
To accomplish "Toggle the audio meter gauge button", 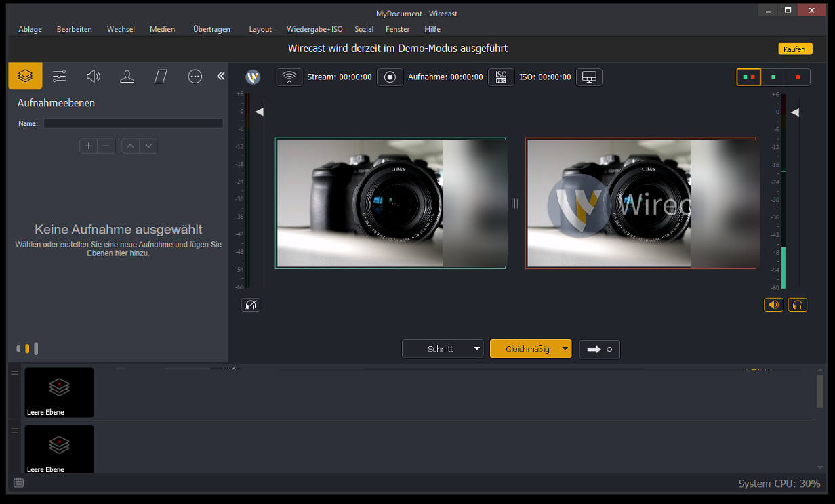I will [x=251, y=305].
